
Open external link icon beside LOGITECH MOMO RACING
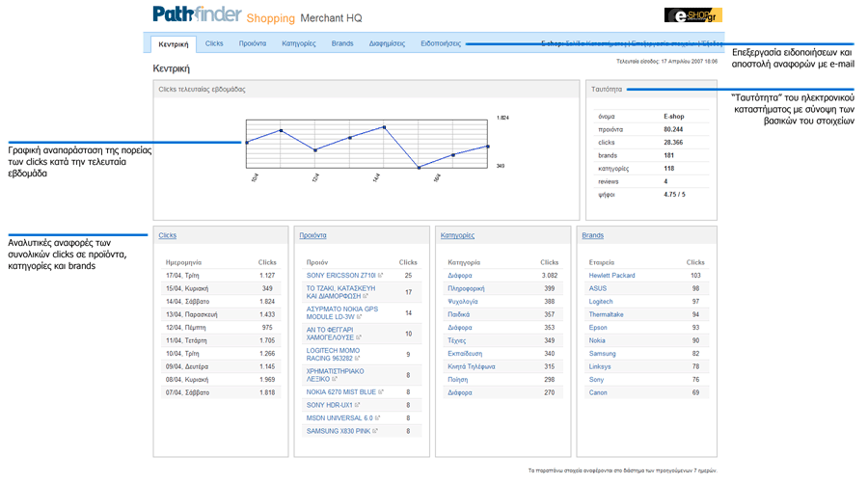pyautogui.click(x=357, y=359)
